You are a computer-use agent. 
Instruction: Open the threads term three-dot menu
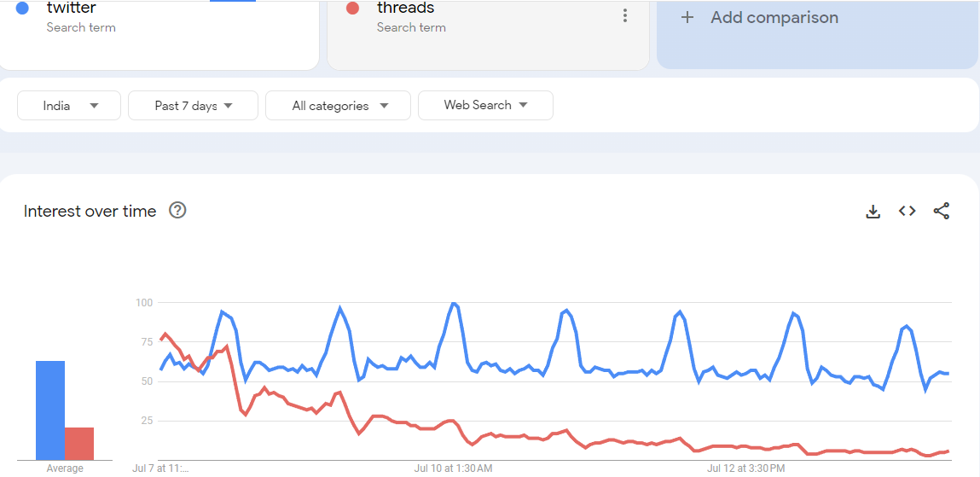point(625,15)
